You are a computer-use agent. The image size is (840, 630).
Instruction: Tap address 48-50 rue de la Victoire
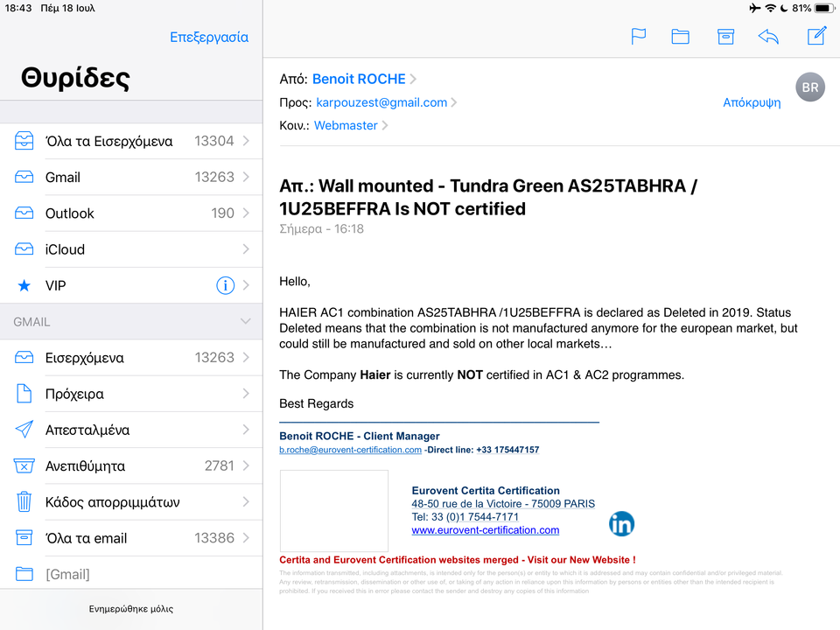(x=503, y=504)
